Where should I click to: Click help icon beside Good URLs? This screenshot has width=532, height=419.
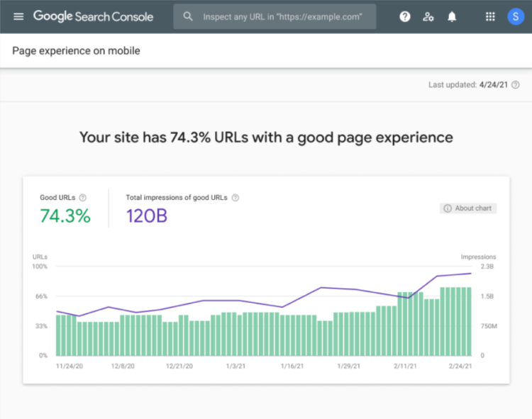pos(83,198)
